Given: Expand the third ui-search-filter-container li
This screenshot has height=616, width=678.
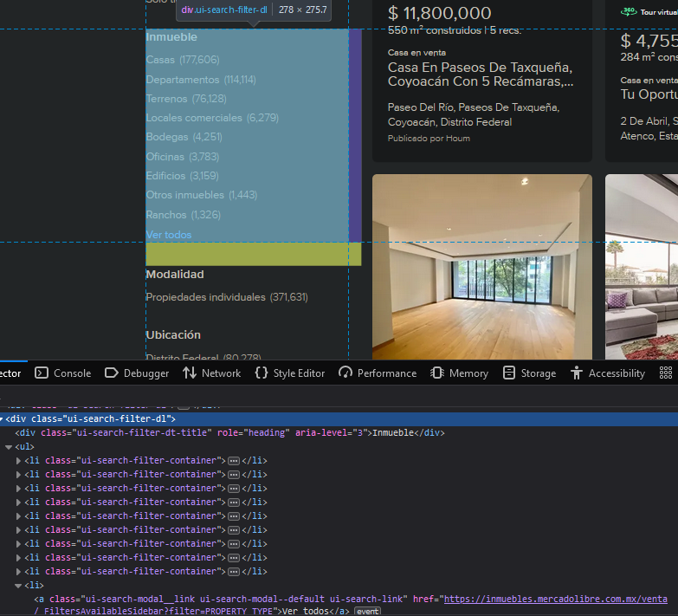Looking at the screenshot, I should (18, 489).
